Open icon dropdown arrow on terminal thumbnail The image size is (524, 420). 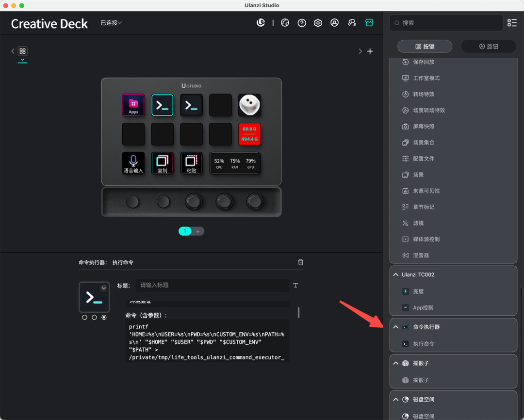coord(104,288)
